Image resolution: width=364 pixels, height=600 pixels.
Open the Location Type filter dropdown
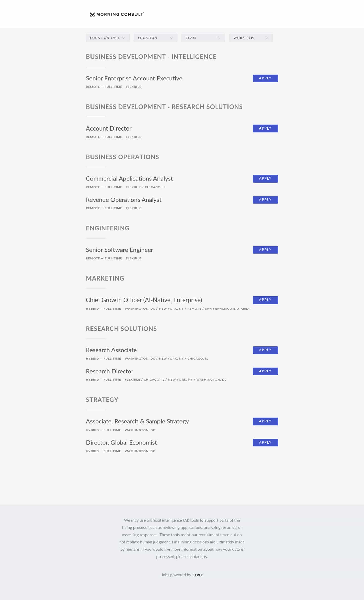[107, 38]
